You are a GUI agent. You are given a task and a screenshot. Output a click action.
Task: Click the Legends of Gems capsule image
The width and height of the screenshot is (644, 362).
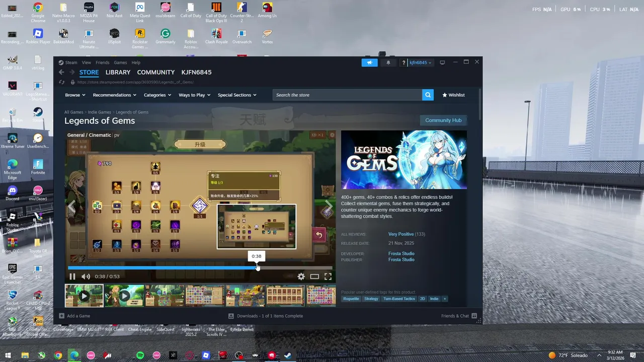pyautogui.click(x=404, y=160)
